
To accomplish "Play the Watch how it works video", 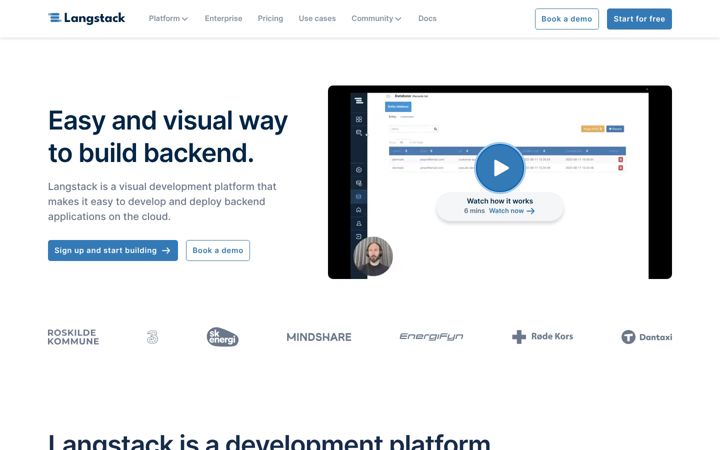I will [500, 168].
